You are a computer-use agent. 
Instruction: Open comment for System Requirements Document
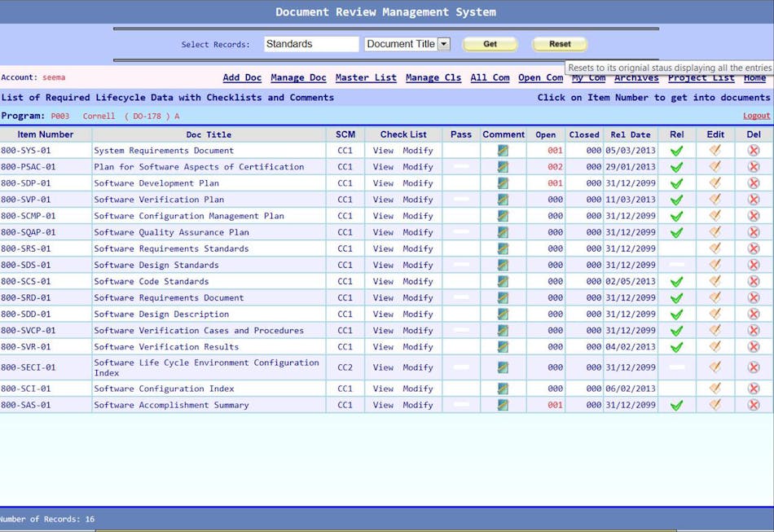click(x=503, y=151)
